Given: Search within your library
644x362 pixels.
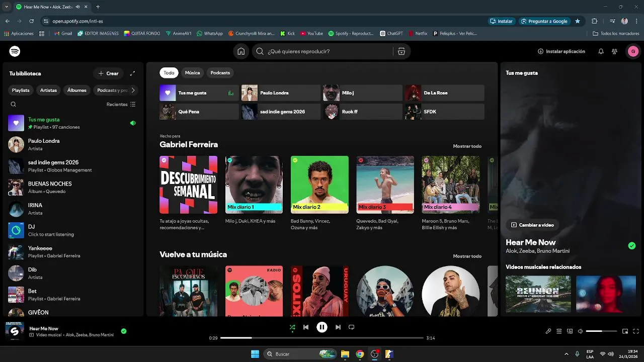Looking at the screenshot, I should pos(14,105).
